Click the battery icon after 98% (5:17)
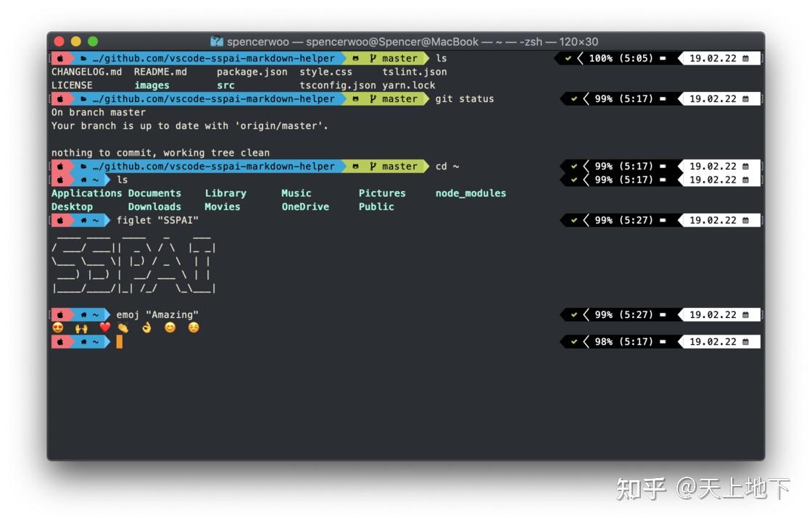 pos(663,342)
